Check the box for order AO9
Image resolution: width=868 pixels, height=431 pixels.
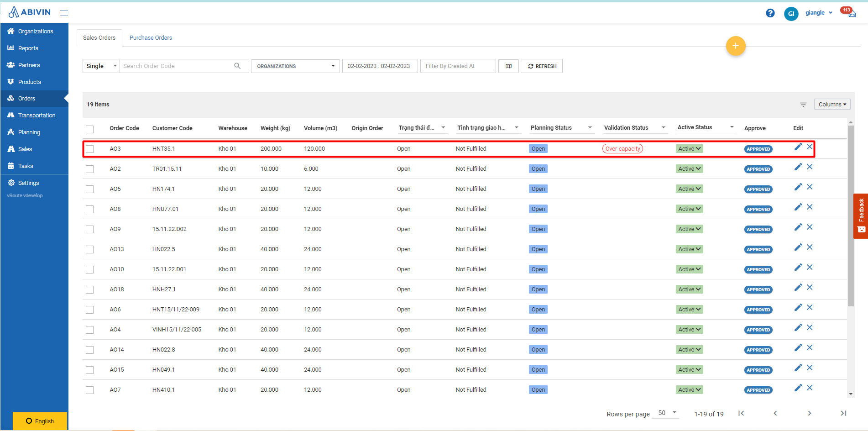[90, 229]
